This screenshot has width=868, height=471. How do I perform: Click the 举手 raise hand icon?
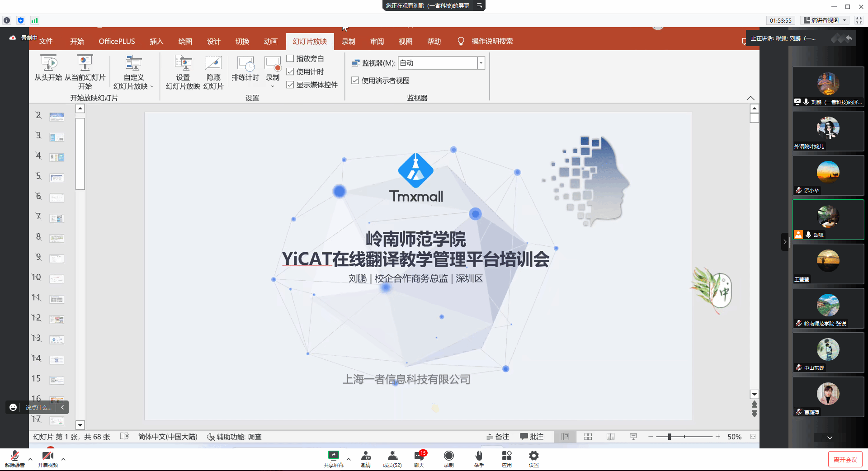click(x=479, y=456)
